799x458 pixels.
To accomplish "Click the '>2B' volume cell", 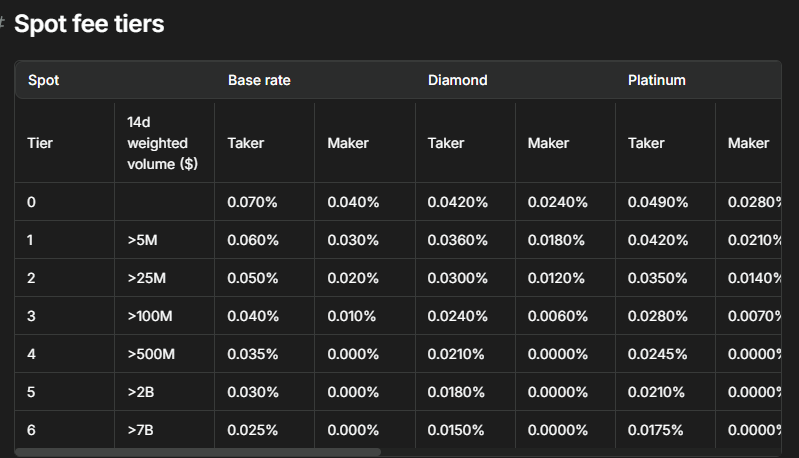I will point(141,392).
